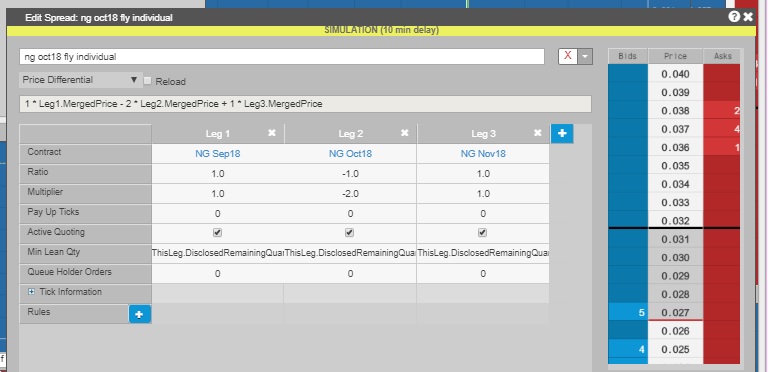Click ask cell at price 0.037

(722, 129)
